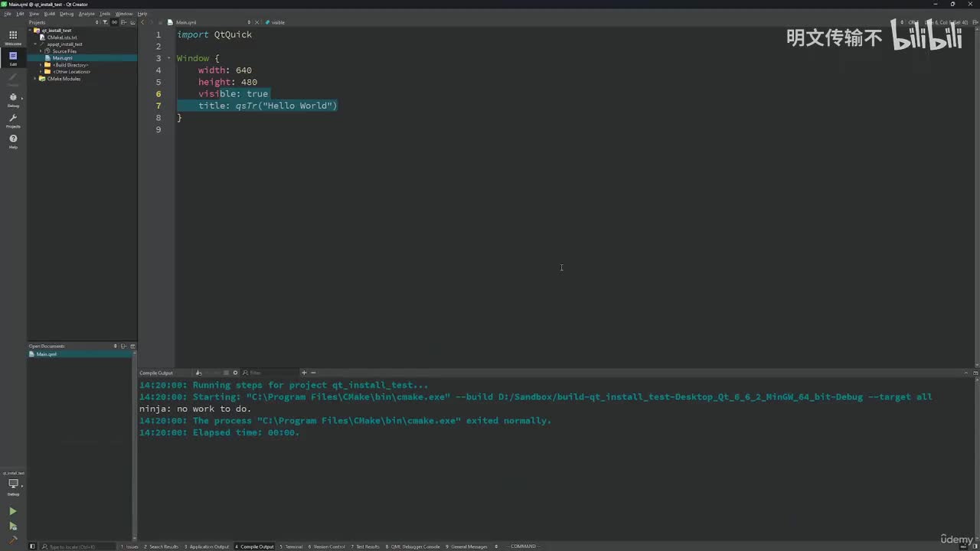The image size is (980, 551).
Task: Open the visible symbol selector in editor toolbar
Action: pyautogui.click(x=277, y=22)
